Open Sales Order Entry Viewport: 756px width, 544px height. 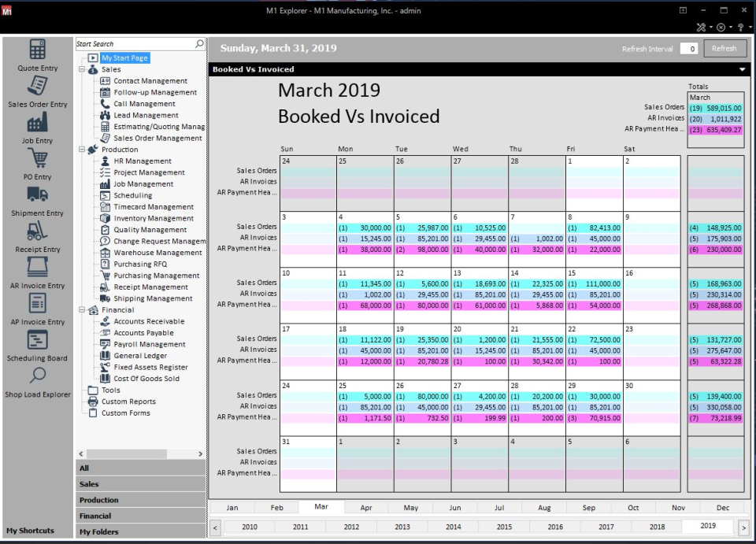tap(37, 94)
